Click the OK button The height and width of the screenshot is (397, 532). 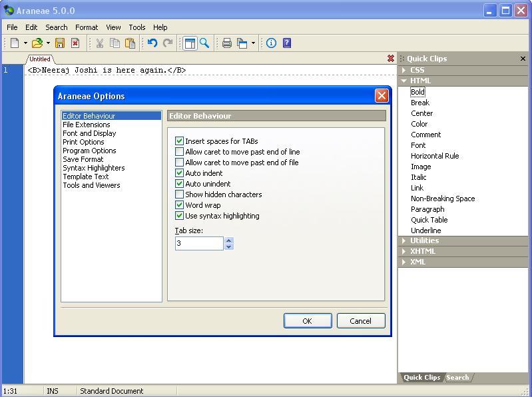(x=308, y=320)
